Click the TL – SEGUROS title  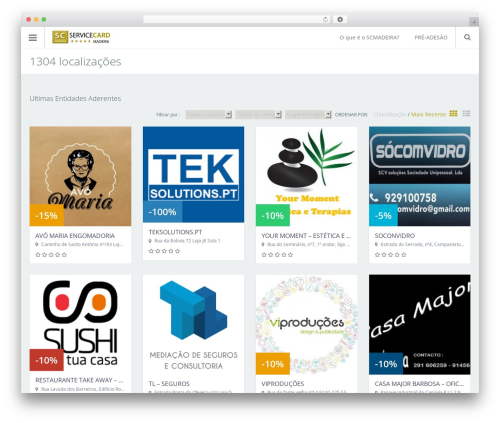[x=169, y=384]
